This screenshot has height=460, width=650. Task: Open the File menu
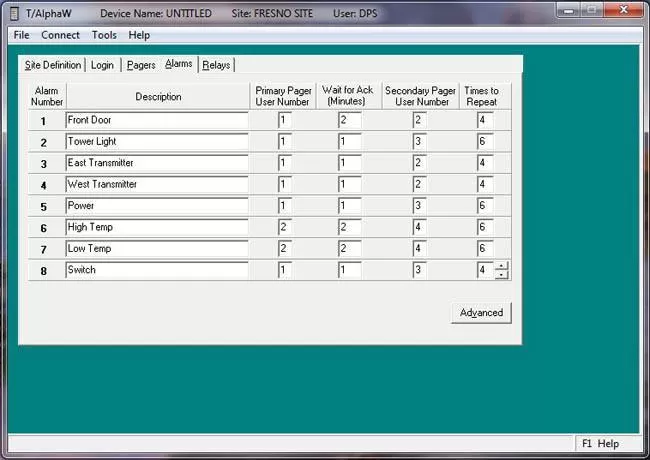point(22,35)
